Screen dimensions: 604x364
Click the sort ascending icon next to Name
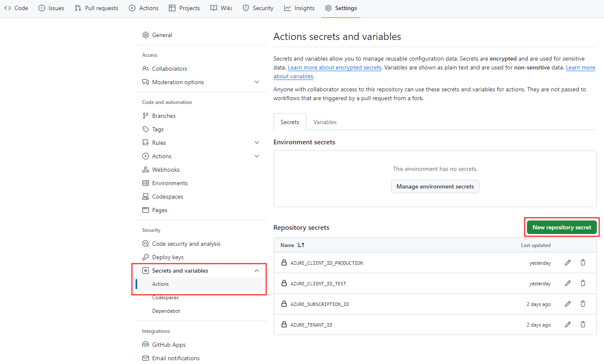coord(301,245)
